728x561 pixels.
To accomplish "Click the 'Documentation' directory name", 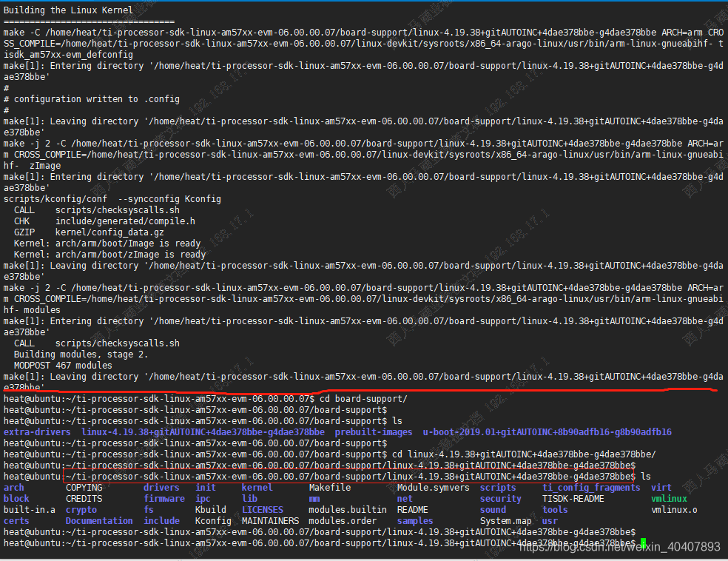I will 99,521.
